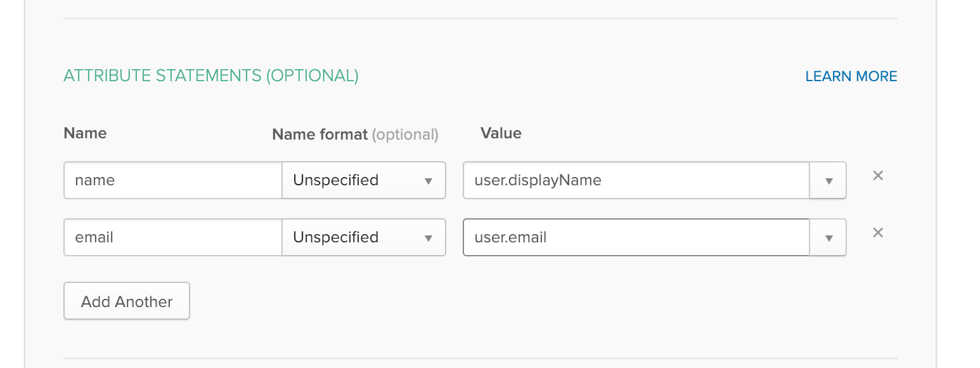Image resolution: width=980 pixels, height=368 pixels.
Task: Open value suggestions arrow for user.displayName
Action: [828, 181]
